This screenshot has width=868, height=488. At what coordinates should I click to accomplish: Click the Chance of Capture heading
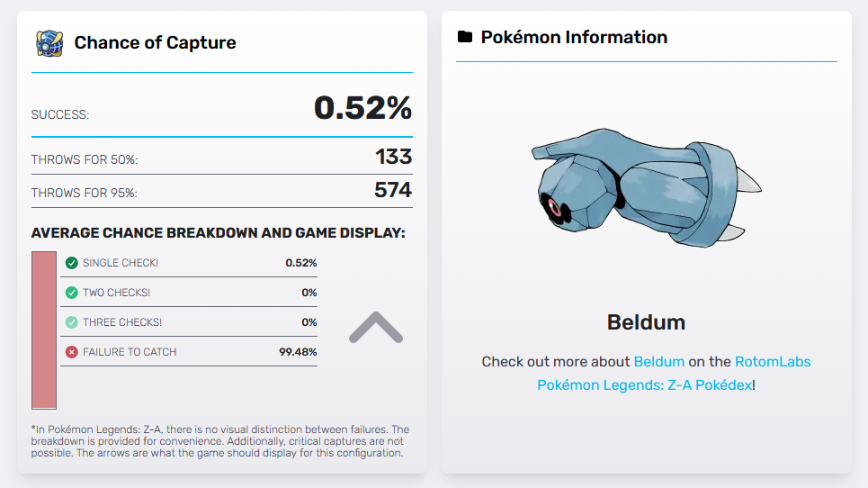(x=155, y=42)
